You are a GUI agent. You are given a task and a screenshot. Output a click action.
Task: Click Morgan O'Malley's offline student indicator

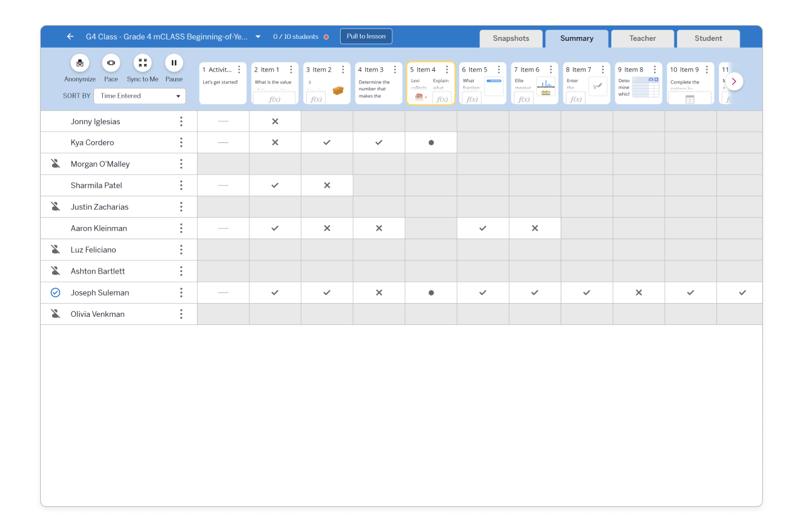tap(55, 164)
